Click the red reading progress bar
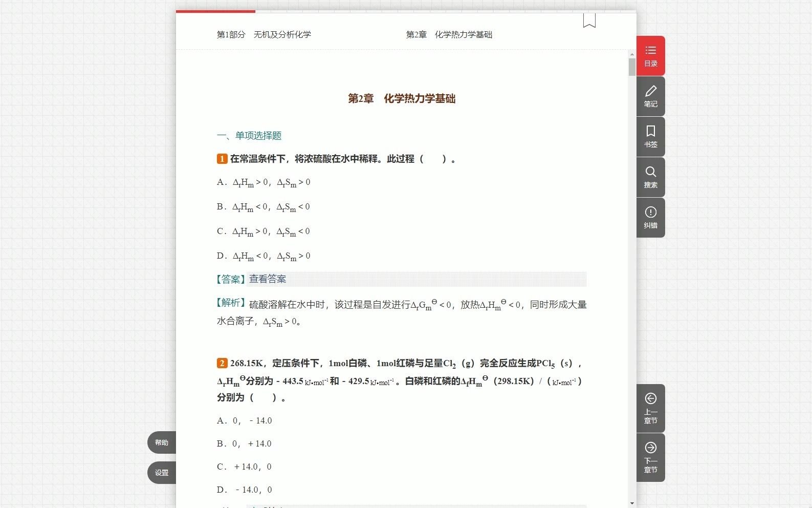This screenshot has width=812, height=508. (215, 11)
